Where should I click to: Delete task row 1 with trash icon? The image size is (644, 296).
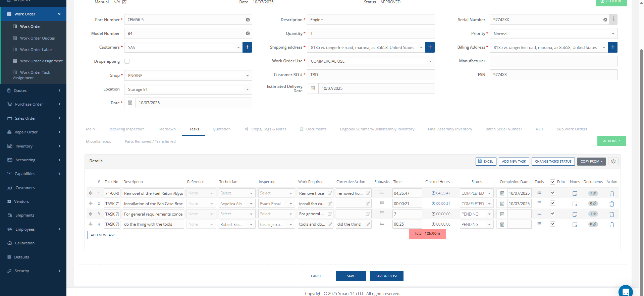tap(611, 193)
